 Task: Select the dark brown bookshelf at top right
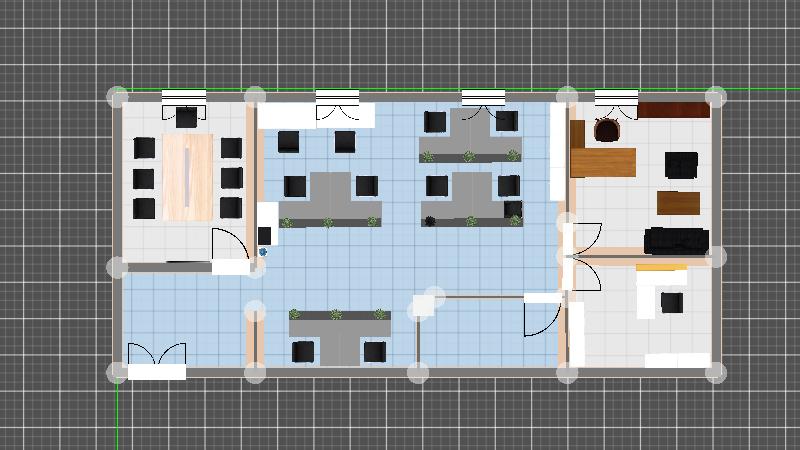coord(673,110)
